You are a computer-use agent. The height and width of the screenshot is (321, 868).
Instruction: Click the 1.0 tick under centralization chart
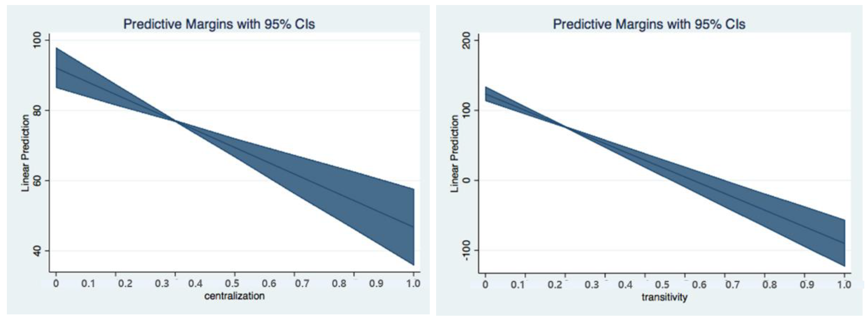(x=413, y=283)
